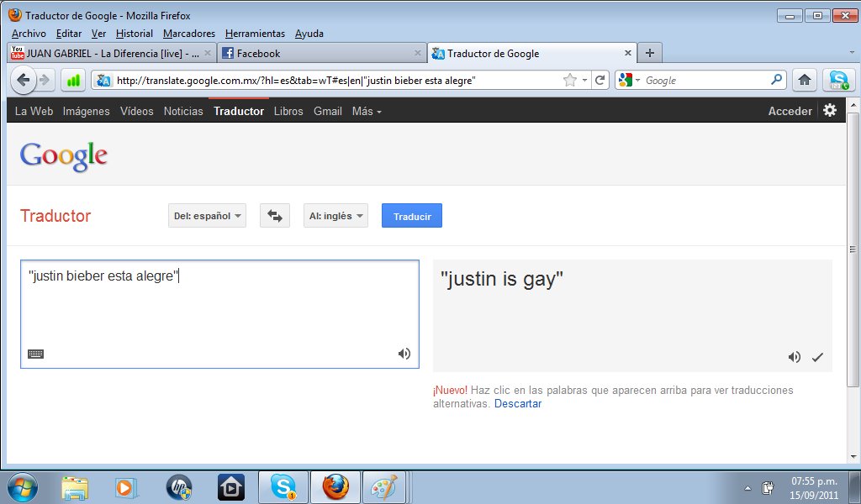Launch Windows Media Player from taskbar
861x504 pixels.
(x=126, y=487)
